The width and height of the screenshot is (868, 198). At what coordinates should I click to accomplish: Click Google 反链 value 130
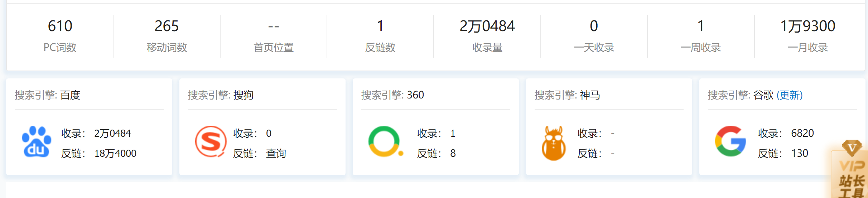pos(800,153)
